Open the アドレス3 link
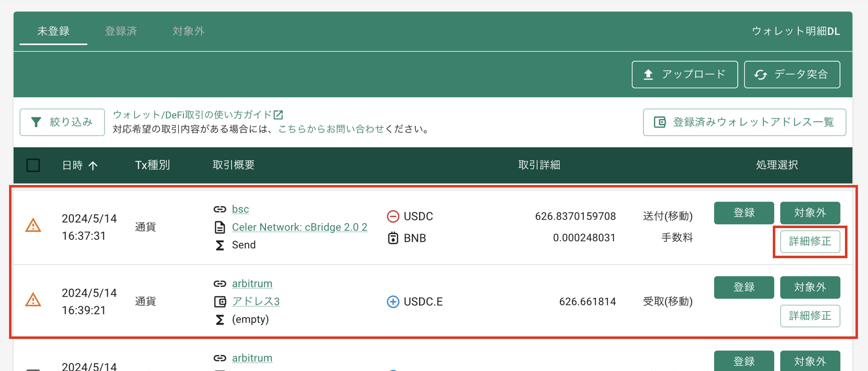This screenshot has width=868, height=371. [x=256, y=301]
